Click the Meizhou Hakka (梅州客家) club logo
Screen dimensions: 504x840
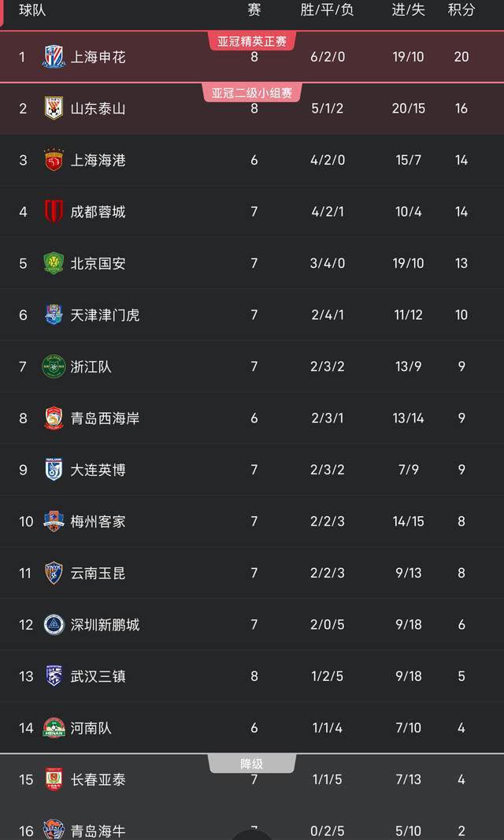click(x=54, y=521)
